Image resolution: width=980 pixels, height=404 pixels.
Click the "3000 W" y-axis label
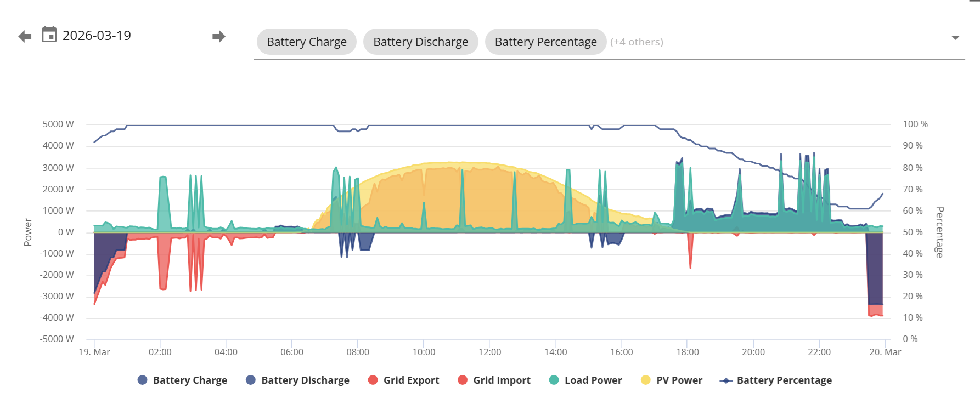[x=58, y=168]
